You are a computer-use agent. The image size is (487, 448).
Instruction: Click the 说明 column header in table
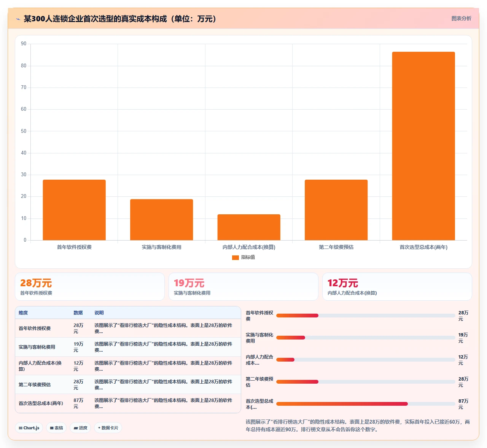(x=99, y=313)
